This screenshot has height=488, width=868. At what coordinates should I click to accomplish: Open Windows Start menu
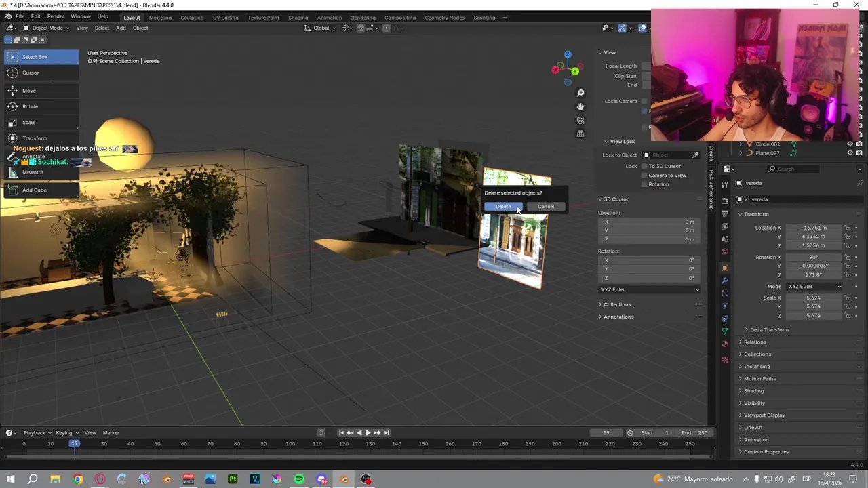pos(10,479)
